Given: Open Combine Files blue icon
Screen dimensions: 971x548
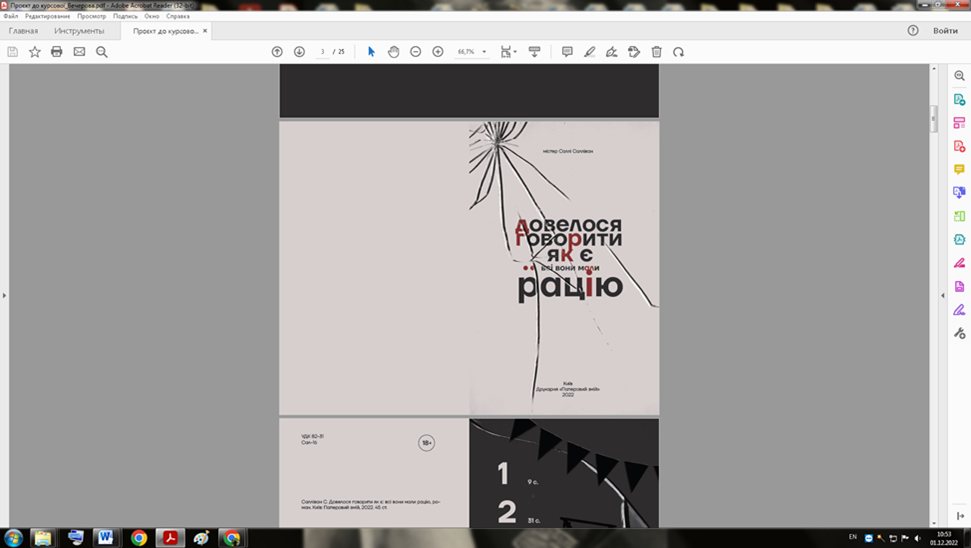Looking at the screenshot, I should pyautogui.click(x=959, y=193).
